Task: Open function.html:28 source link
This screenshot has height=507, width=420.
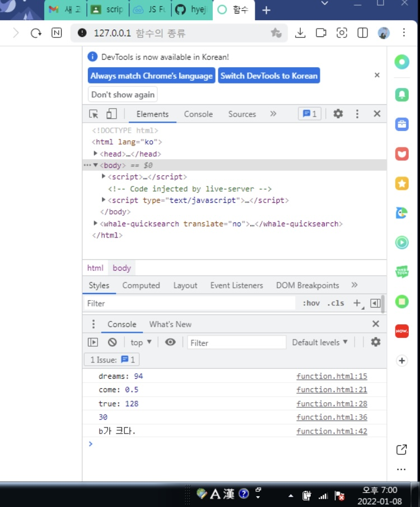Action: coord(332,403)
